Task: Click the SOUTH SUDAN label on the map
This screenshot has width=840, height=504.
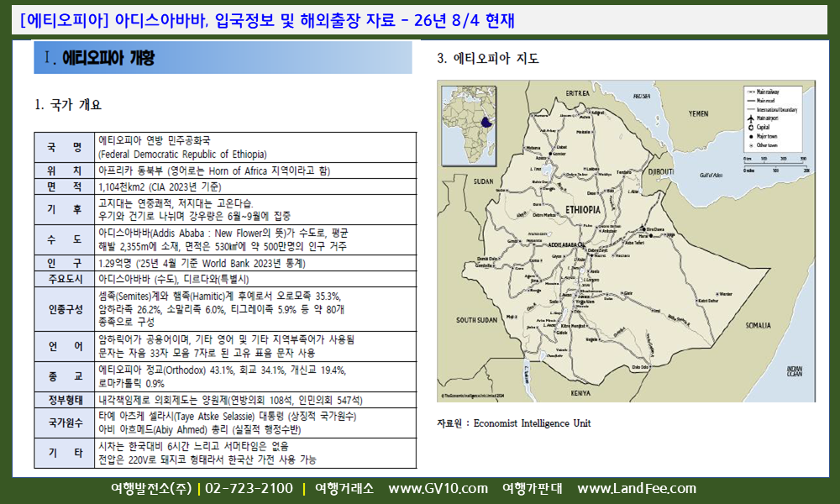Action: pos(476,320)
